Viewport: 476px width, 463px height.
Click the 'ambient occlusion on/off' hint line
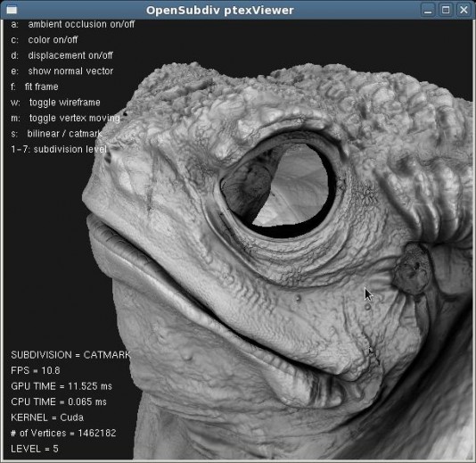[72, 24]
